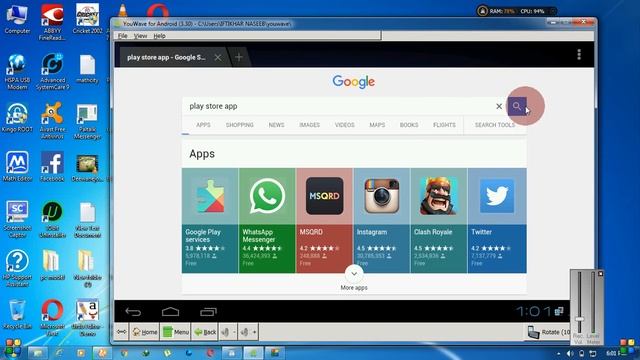Tap the Android home outline icon
The image size is (640, 360).
tap(170, 312)
